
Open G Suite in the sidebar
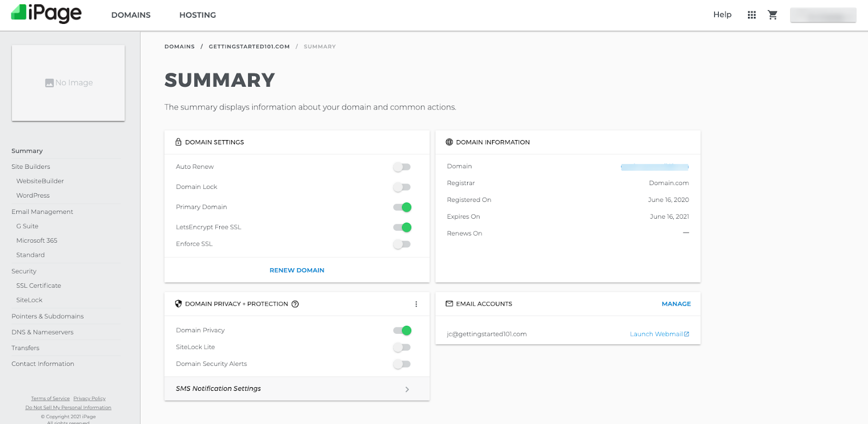[x=27, y=226]
